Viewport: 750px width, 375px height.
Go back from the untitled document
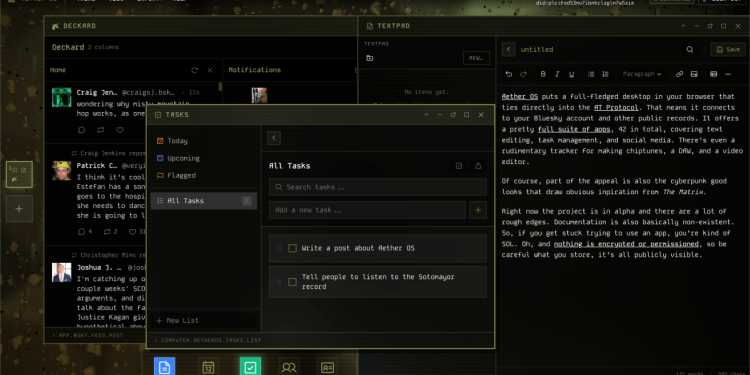click(508, 49)
